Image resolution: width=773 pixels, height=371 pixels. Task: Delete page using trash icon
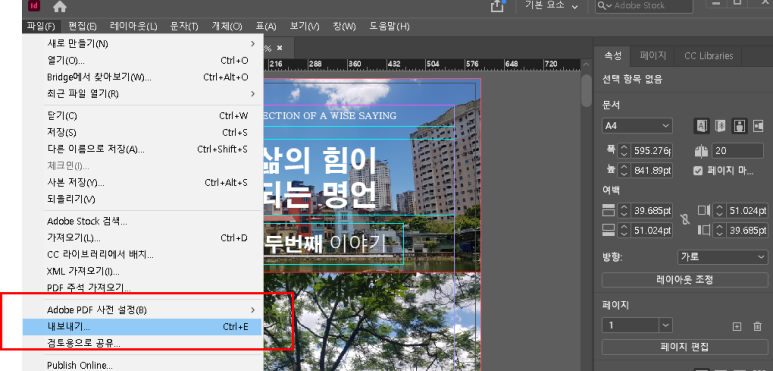(757, 326)
